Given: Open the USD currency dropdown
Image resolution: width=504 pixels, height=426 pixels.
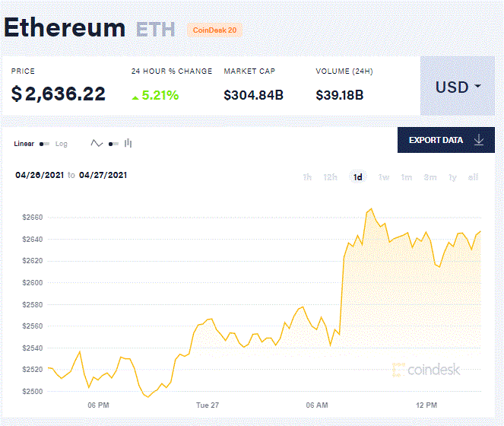Looking at the screenshot, I should pyautogui.click(x=458, y=87).
